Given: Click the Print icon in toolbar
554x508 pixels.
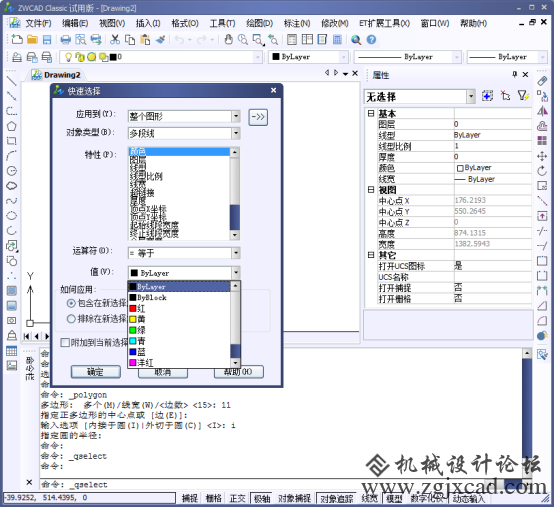Looking at the screenshot, I should tap(65, 40).
